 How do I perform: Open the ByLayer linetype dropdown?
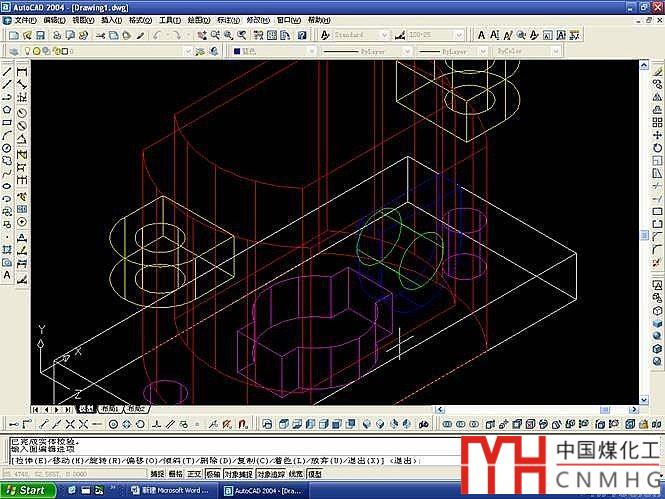pyautogui.click(x=407, y=51)
